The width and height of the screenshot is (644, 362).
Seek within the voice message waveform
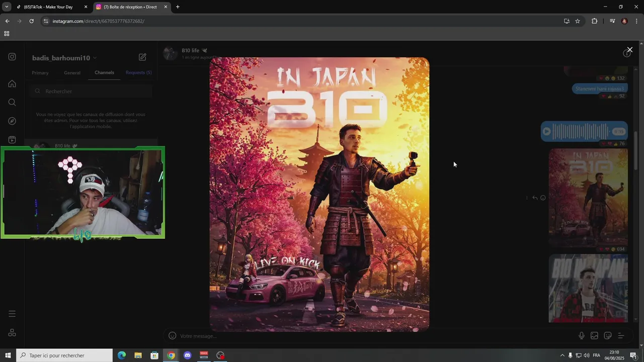tap(581, 132)
